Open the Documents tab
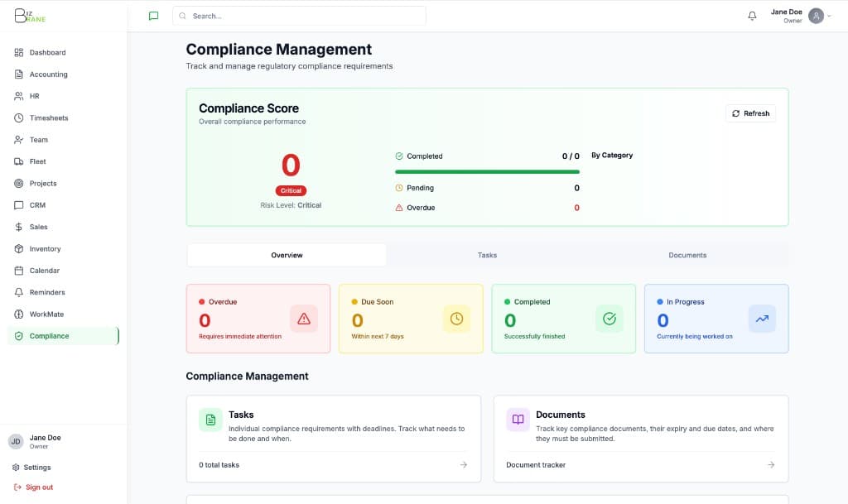This screenshot has width=848, height=504. point(687,255)
